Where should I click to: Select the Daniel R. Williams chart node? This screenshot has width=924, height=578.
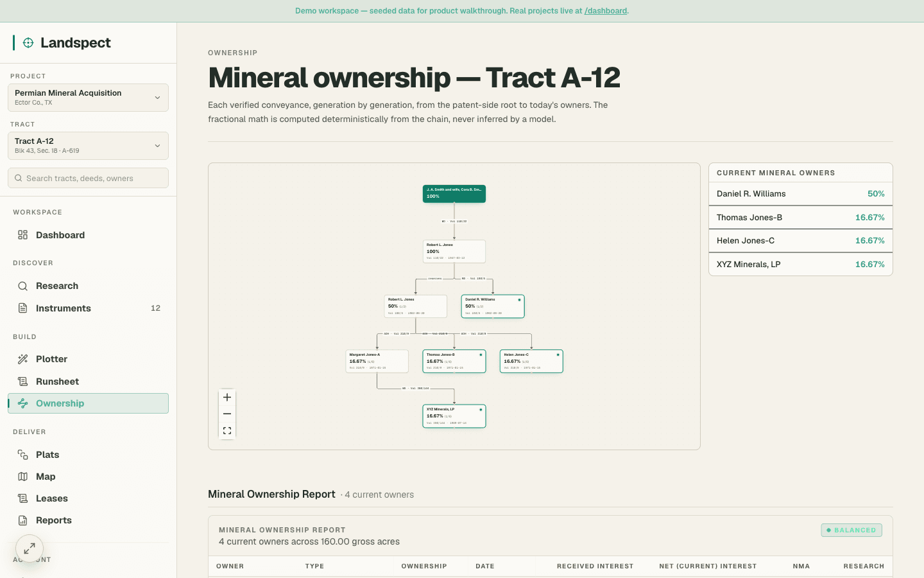493,306
